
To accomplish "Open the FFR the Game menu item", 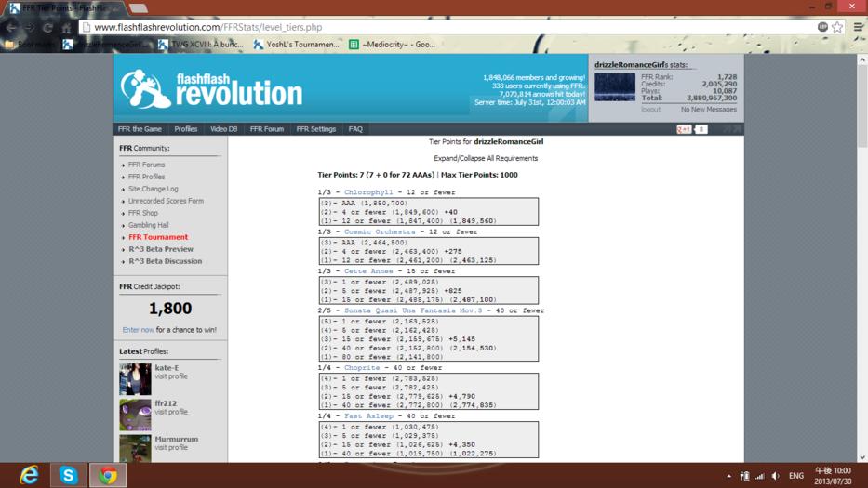I will (x=140, y=129).
